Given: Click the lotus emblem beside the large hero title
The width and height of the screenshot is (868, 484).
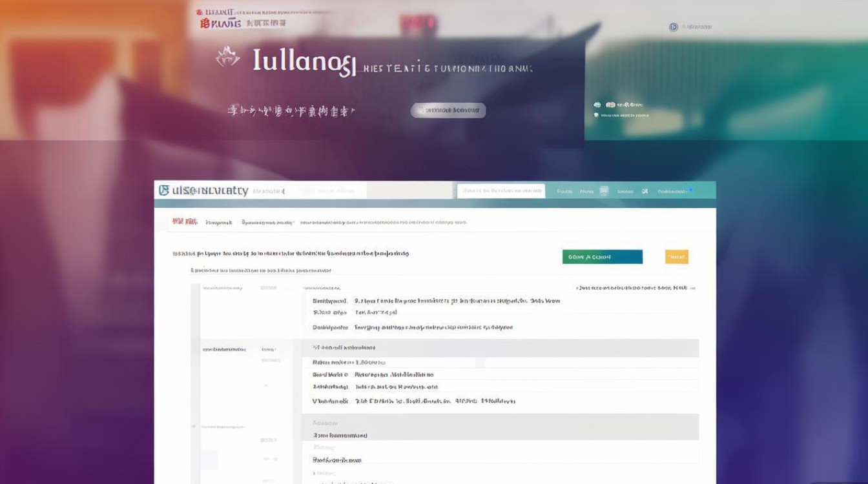Looking at the screenshot, I should [x=228, y=58].
